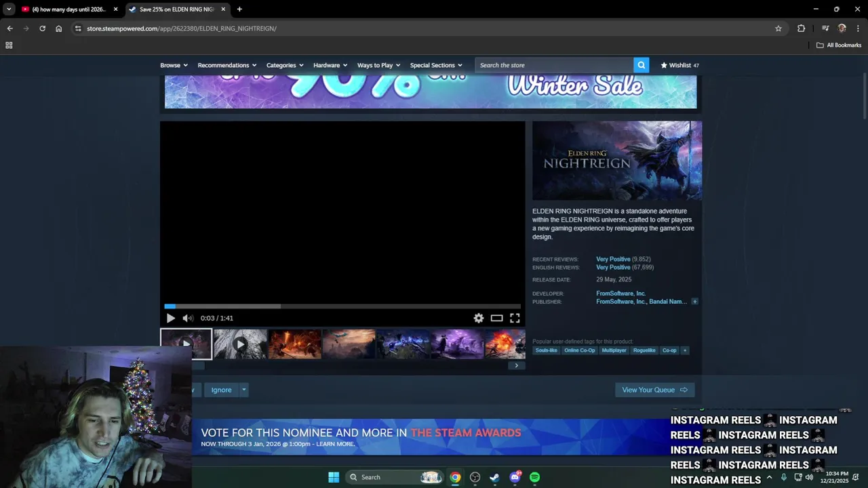Open Chrome from the taskbar
This screenshot has height=488, width=868.
pos(455,477)
